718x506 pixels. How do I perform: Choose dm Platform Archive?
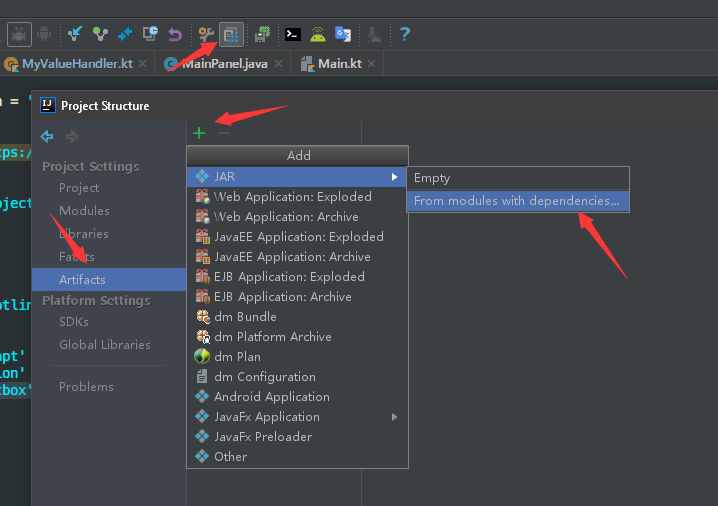(297, 337)
